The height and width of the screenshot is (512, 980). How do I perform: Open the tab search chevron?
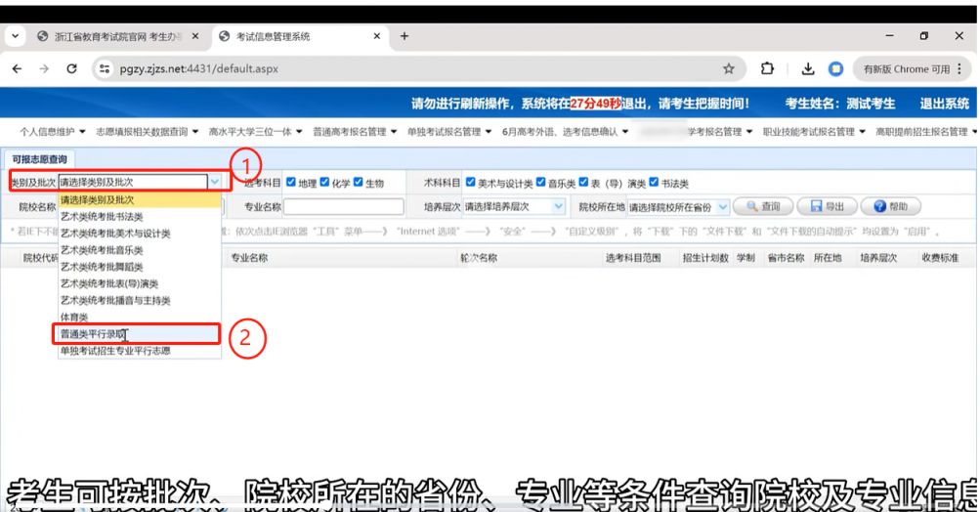point(16,36)
